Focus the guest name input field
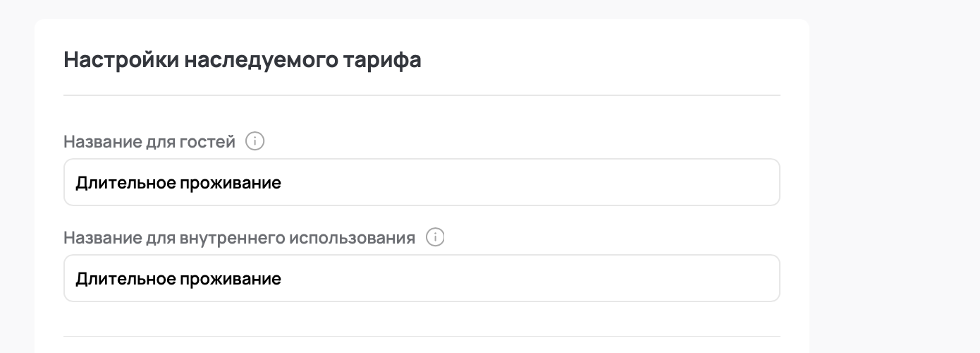Viewport: 980px width, 353px height. point(422,183)
